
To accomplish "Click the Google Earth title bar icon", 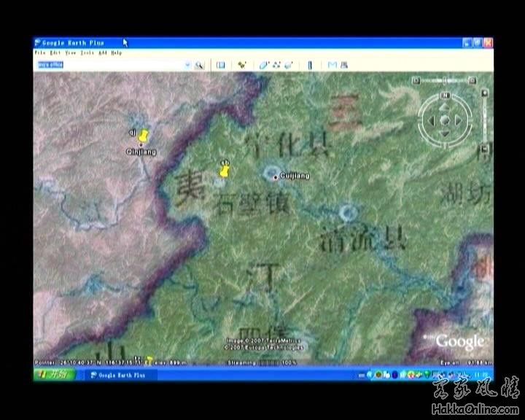I will point(37,42).
